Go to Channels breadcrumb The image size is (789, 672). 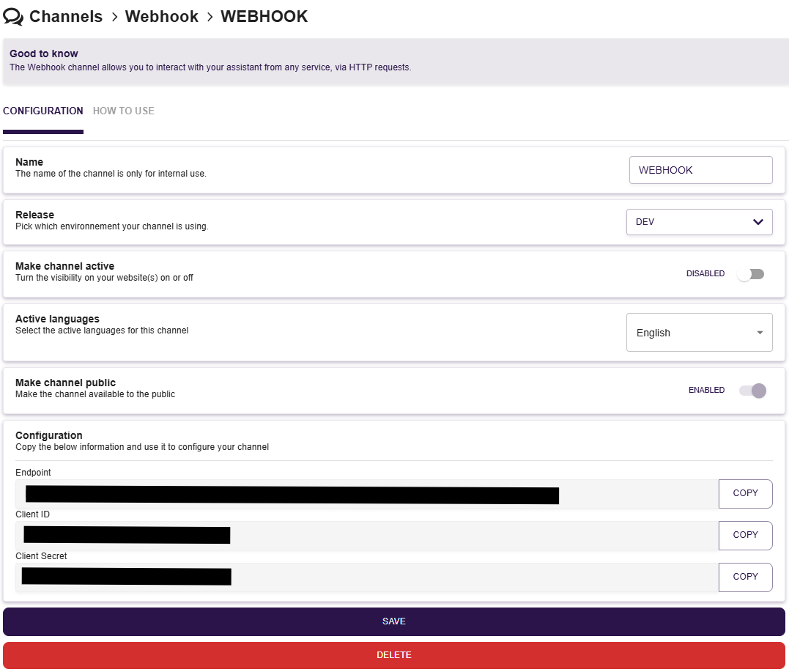65,17
